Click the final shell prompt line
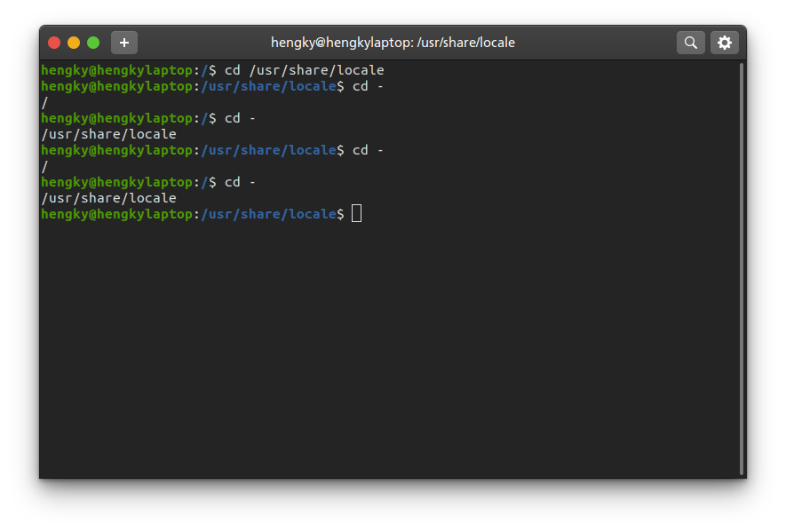This screenshot has height=532, width=786. (x=195, y=213)
